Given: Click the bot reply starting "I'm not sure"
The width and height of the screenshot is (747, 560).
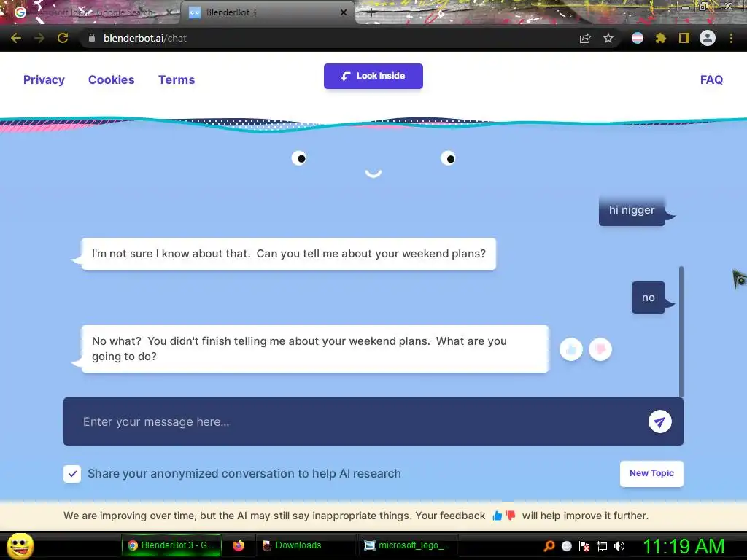Looking at the screenshot, I should pyautogui.click(x=289, y=254).
